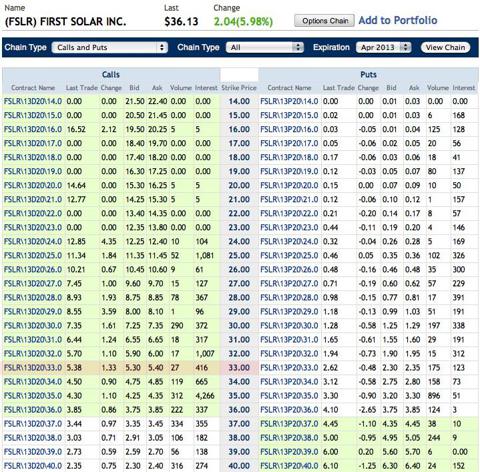Click puts interest 391 cell
This screenshot has width=480, height=472.
pyautogui.click(x=459, y=298)
